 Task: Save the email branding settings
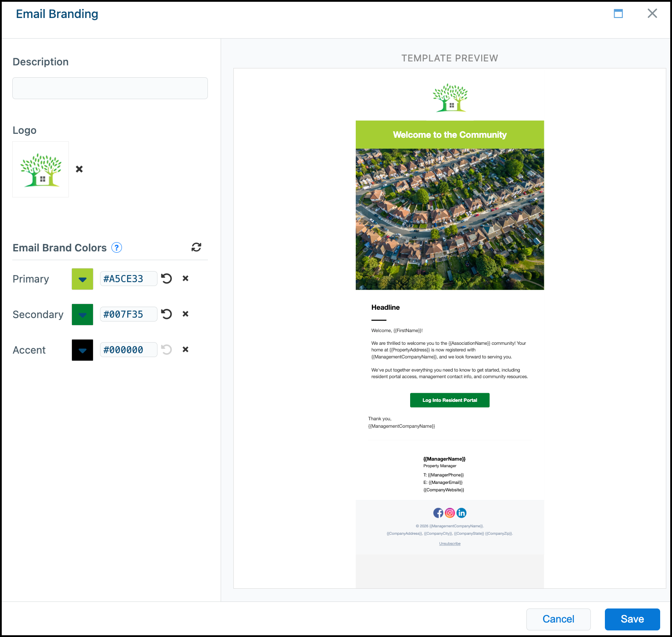[633, 619]
